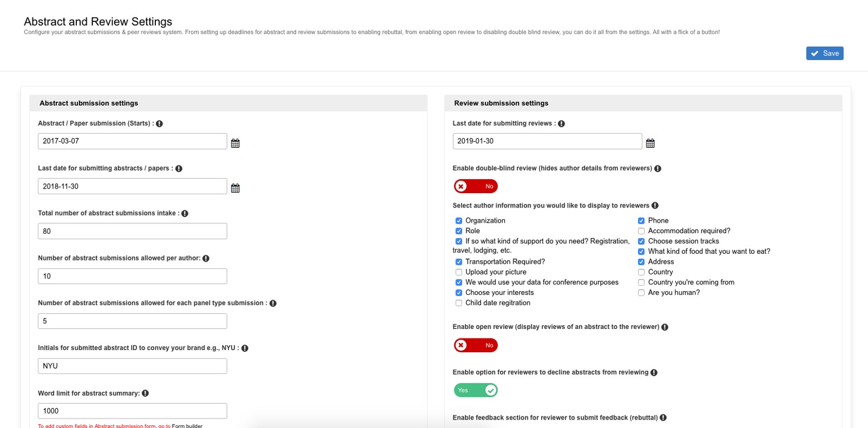Tick the Are you human checkbox
The image size is (868, 428).
[x=641, y=293]
